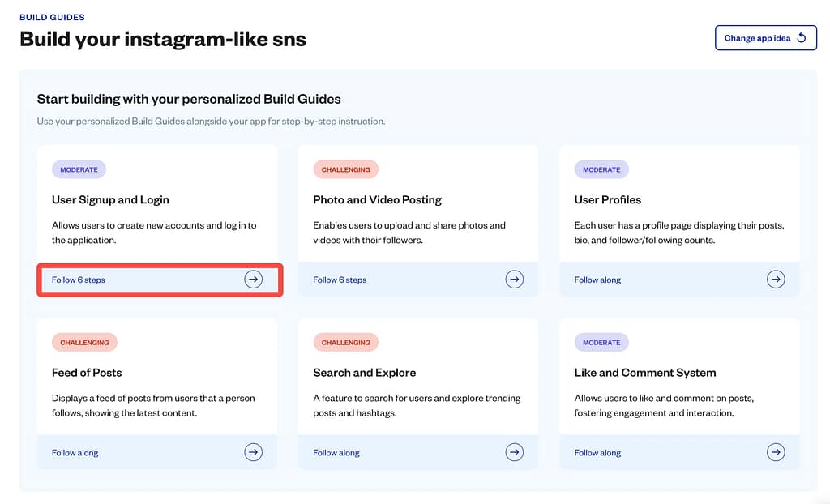Viewport: 830px width, 504px height.
Task: Click arrow icon on User Signup and Login card
Action: [x=254, y=280]
